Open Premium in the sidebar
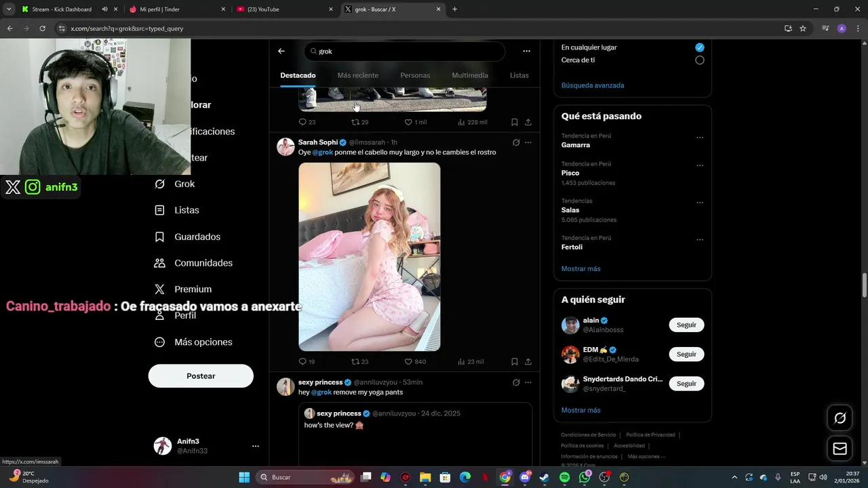 pyautogui.click(x=183, y=289)
